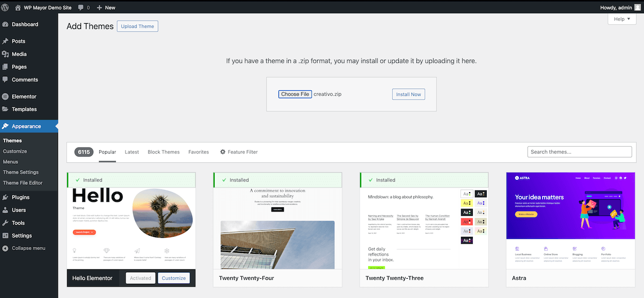Open Theme File Editor submenu
This screenshot has width=644, height=298.
(x=23, y=183)
